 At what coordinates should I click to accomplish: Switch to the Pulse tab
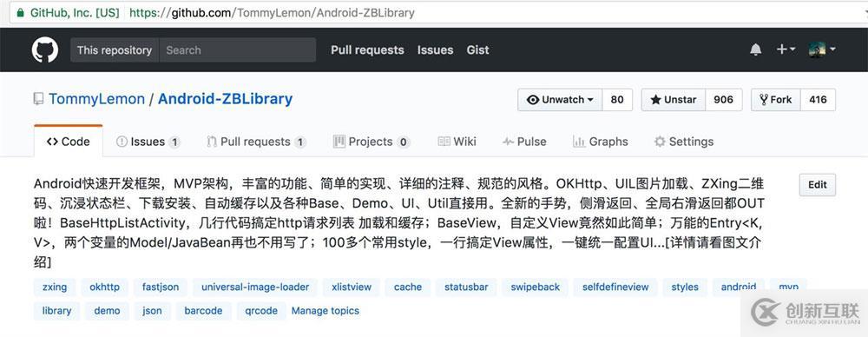524,142
